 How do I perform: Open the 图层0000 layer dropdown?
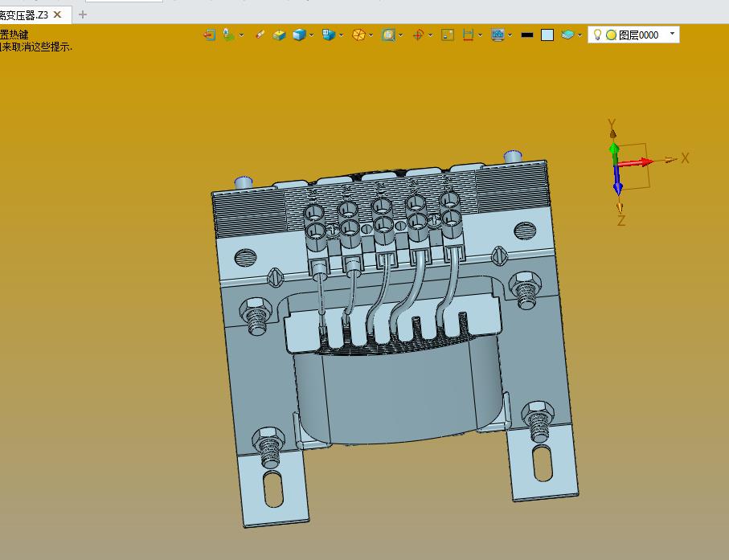(x=672, y=34)
